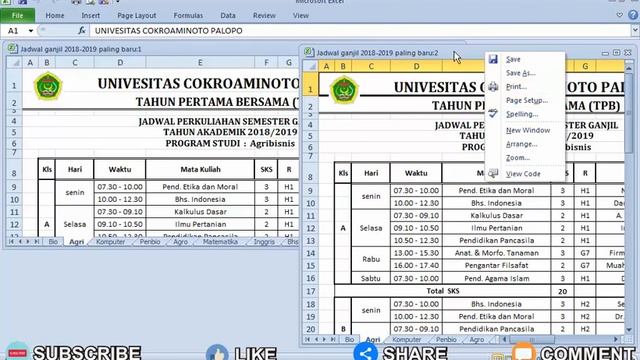The height and width of the screenshot is (360, 640).
Task: Choose Zoom in the context menu
Action: point(518,158)
